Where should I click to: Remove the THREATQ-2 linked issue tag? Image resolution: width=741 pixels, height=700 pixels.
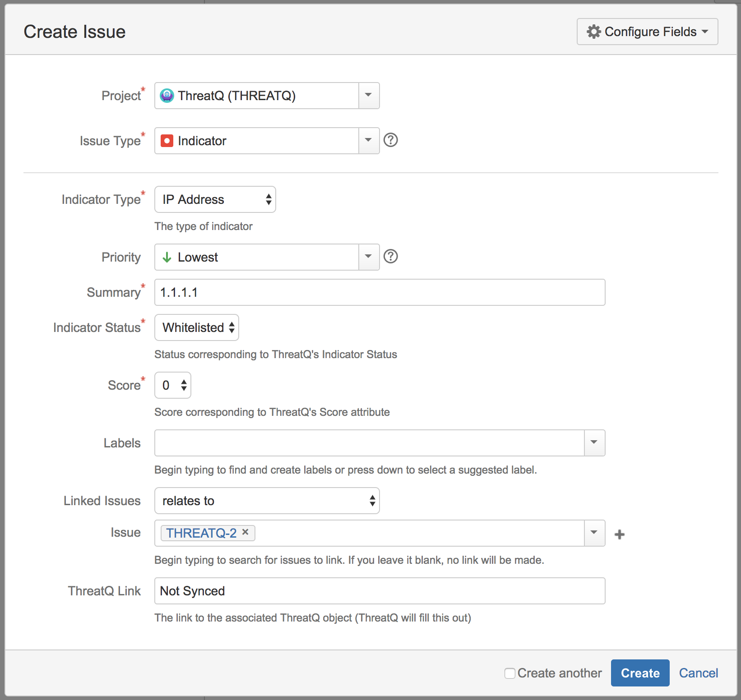pos(245,532)
